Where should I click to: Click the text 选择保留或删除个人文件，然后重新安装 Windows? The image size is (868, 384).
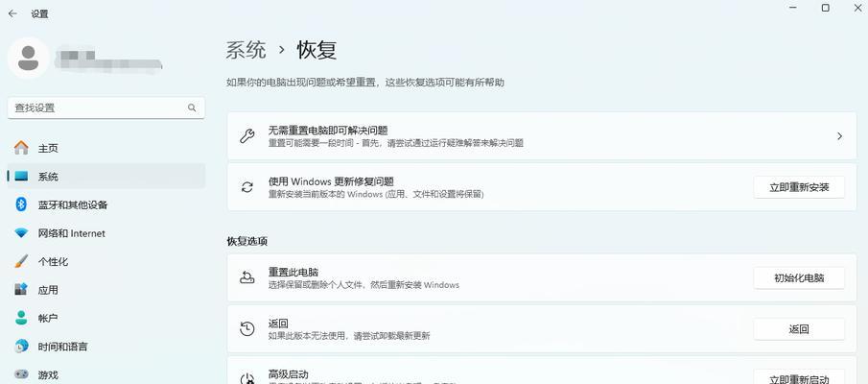click(x=364, y=285)
